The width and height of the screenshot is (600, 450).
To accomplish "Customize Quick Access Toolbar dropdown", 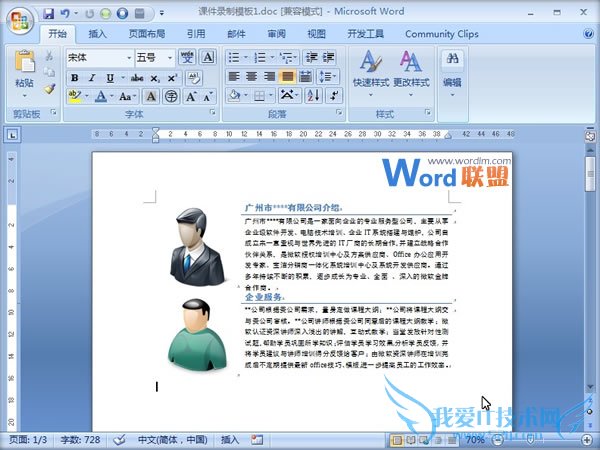I will pos(161,13).
